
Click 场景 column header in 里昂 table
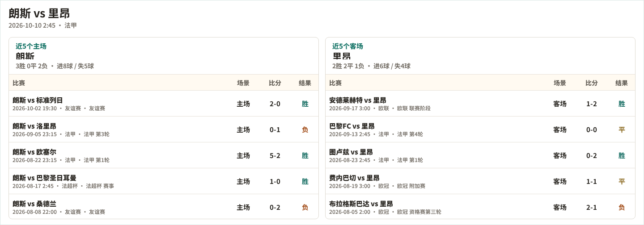click(x=560, y=83)
